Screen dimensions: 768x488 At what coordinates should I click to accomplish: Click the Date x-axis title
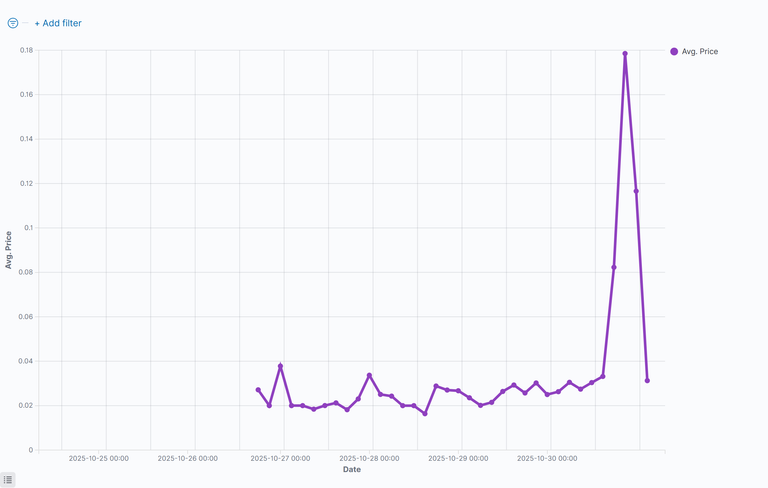click(x=352, y=469)
